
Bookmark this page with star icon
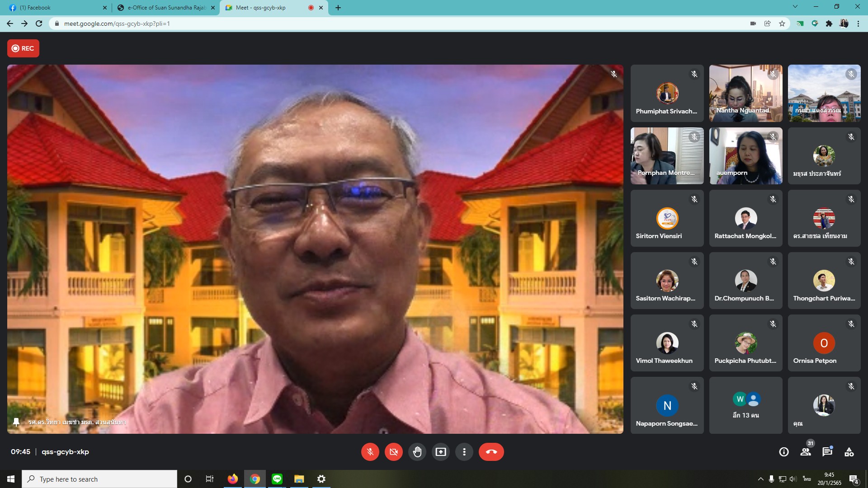click(x=782, y=23)
